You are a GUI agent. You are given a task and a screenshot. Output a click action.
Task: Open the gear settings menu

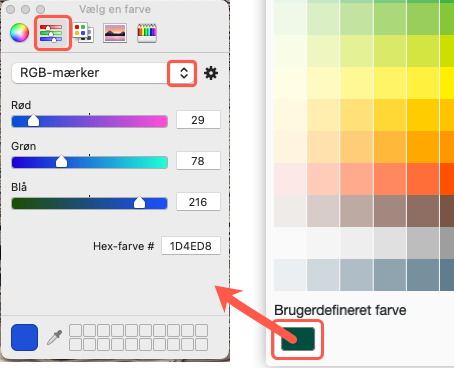[x=211, y=73]
